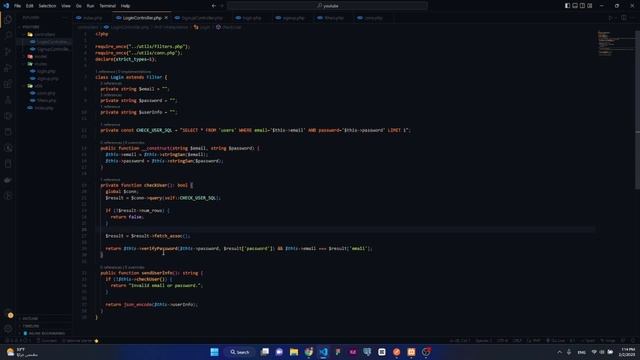
Task: Open the Source Control view
Action: tap(8, 51)
